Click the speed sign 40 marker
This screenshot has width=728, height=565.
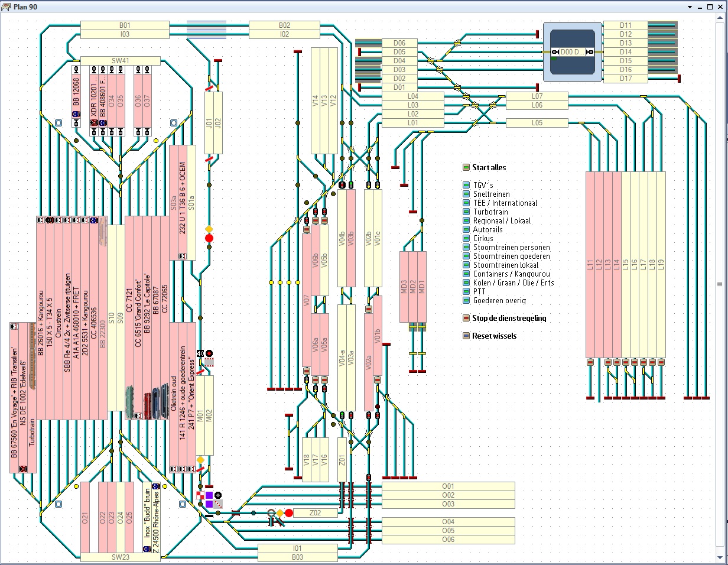pyautogui.click(x=200, y=353)
